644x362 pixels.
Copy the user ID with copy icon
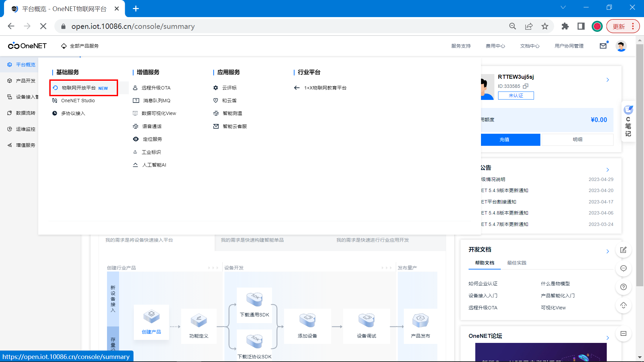point(526,86)
